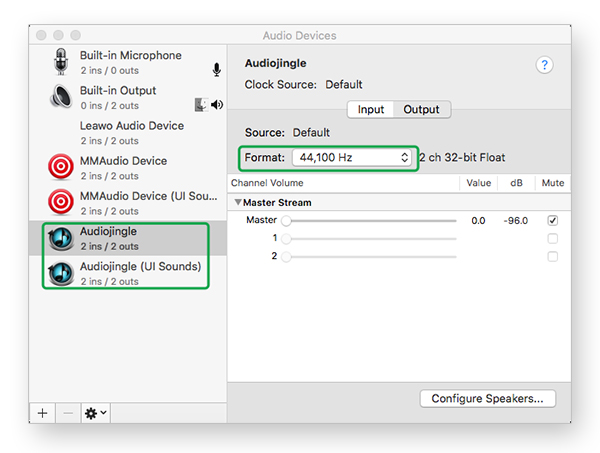Add a device with the plus button
The image size is (600, 453).
pos(42,413)
